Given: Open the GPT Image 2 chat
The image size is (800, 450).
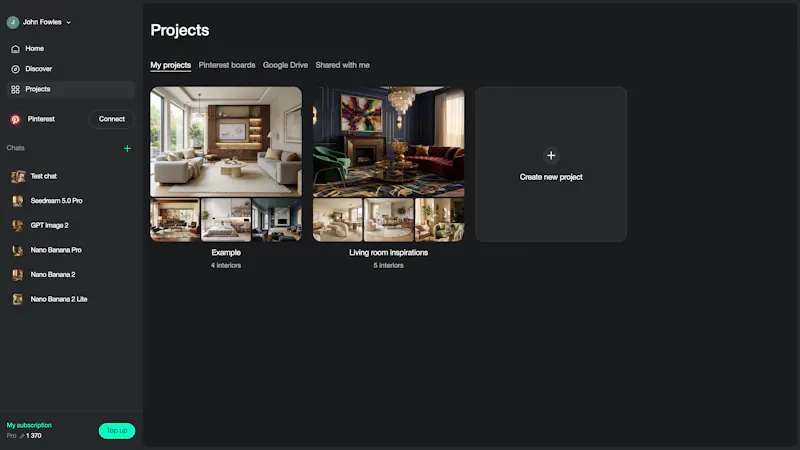Looking at the screenshot, I should 70,225.
